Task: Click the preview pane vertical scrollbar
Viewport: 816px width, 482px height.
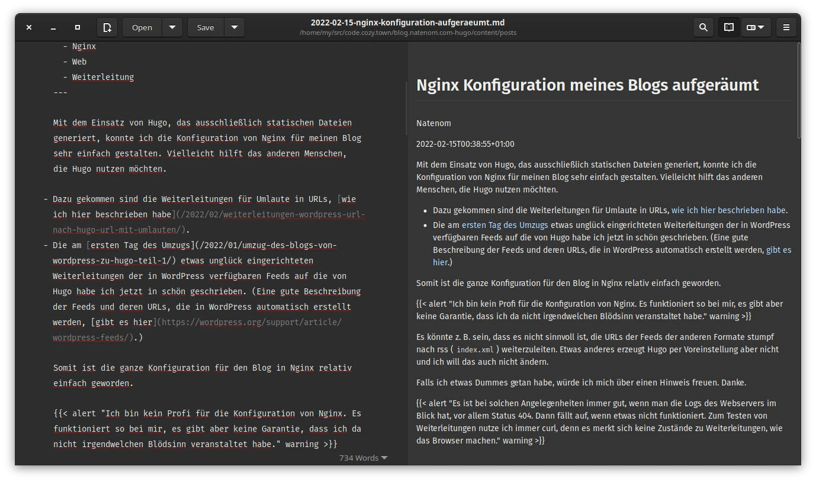Action: pyautogui.click(x=798, y=91)
